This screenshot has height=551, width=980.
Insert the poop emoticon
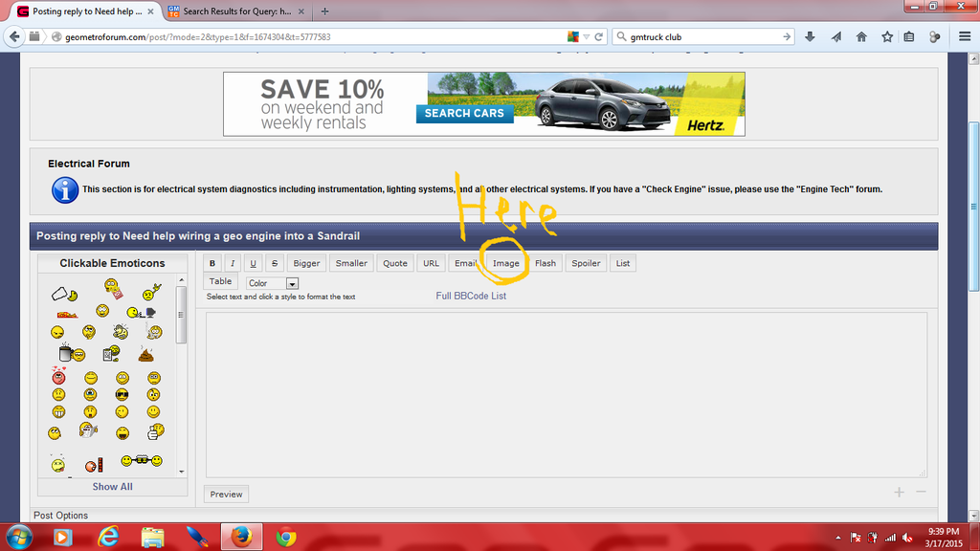click(146, 354)
